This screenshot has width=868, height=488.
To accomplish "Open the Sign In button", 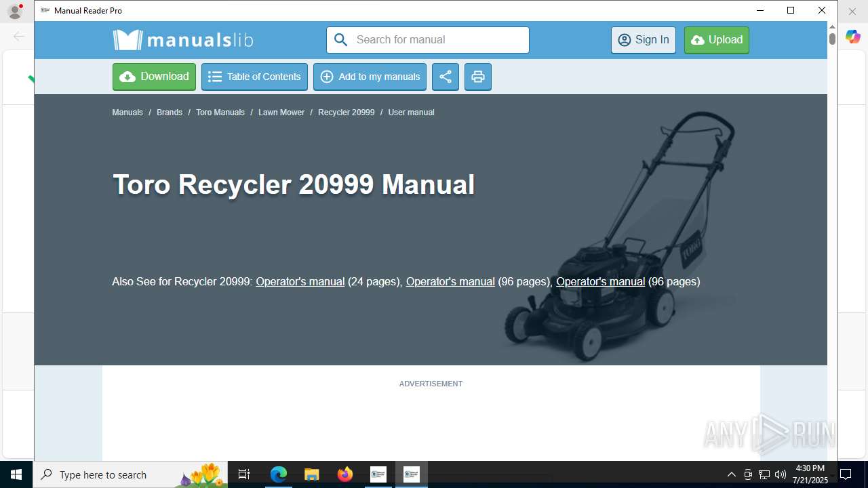I will click(x=644, y=40).
